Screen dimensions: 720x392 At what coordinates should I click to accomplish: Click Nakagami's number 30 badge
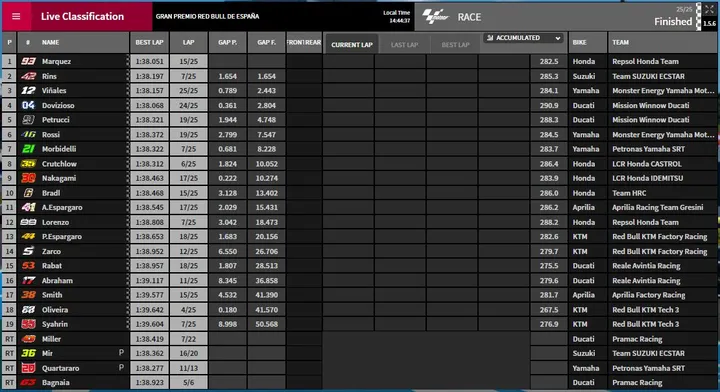pyautogui.click(x=28, y=178)
